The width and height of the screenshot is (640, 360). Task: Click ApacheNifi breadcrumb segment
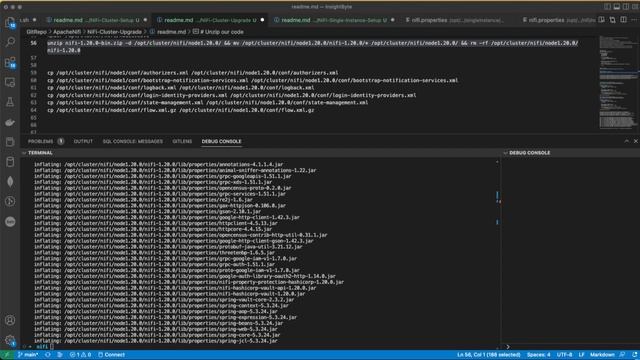point(67,32)
